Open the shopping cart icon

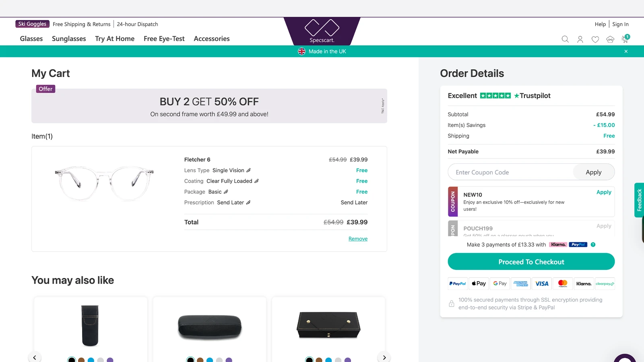(625, 39)
